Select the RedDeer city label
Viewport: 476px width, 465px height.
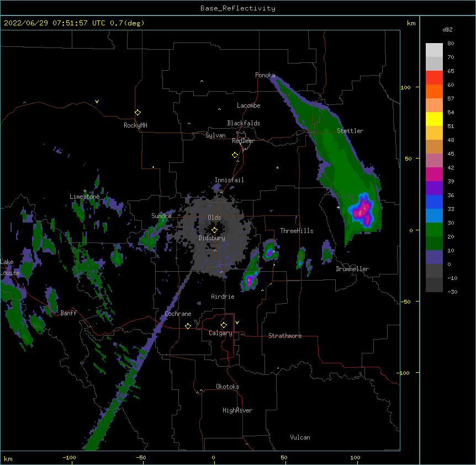[243, 141]
